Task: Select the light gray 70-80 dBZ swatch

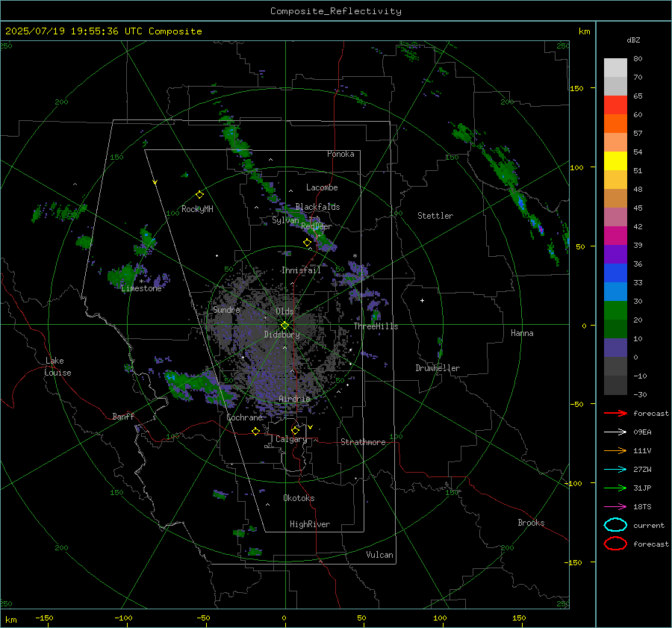Action: pyautogui.click(x=615, y=67)
